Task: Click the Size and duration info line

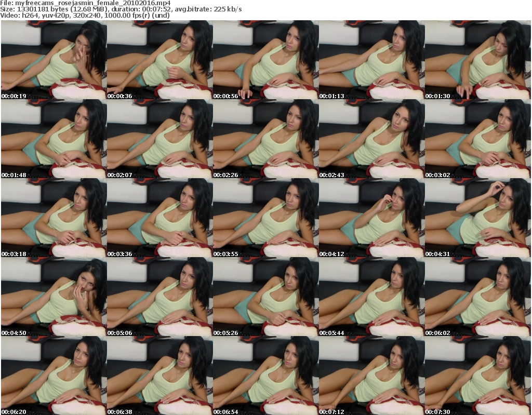Action: click(121, 9)
